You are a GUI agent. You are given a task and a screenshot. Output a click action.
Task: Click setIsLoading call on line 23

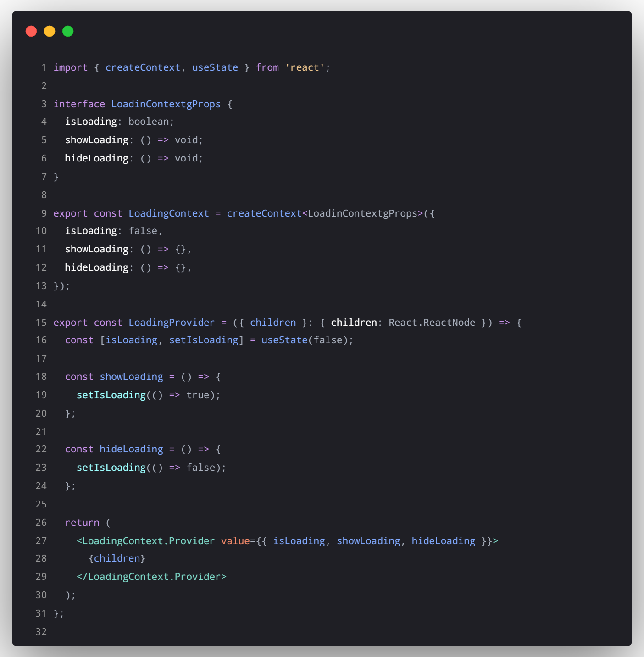tap(111, 468)
